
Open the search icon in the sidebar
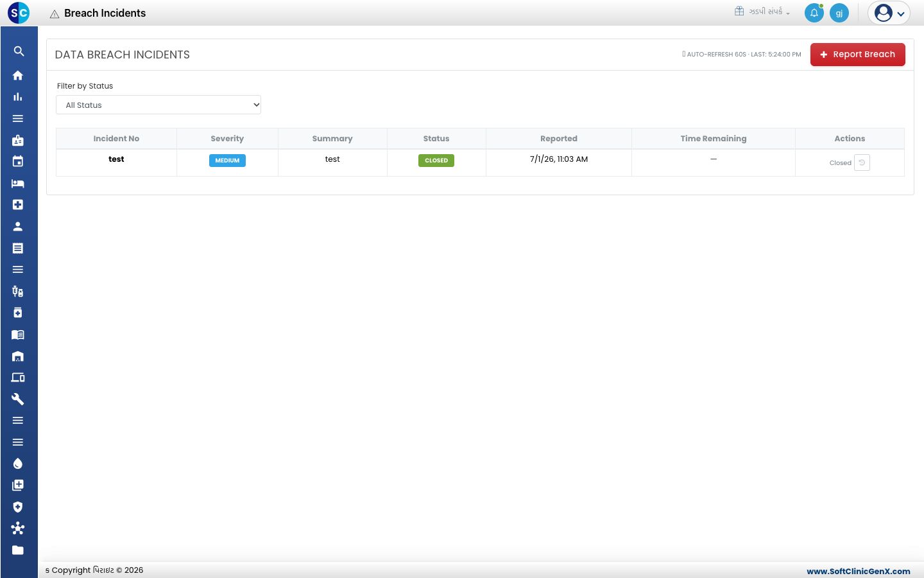pos(18,51)
